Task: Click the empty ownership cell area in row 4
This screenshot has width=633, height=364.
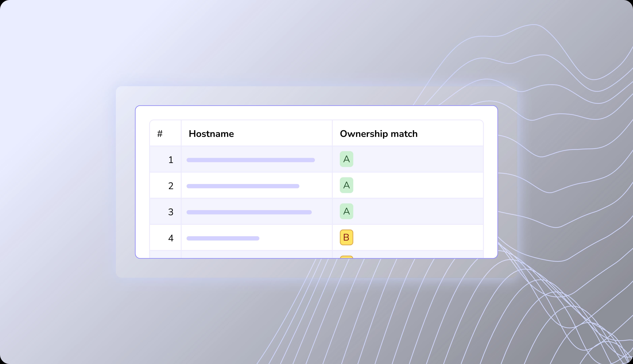Action: (x=417, y=237)
